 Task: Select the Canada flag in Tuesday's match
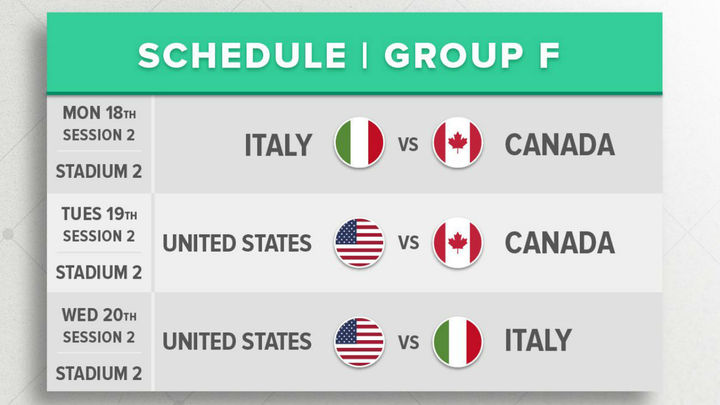point(457,243)
